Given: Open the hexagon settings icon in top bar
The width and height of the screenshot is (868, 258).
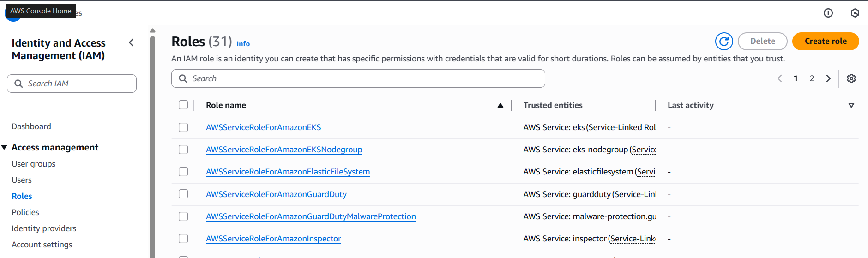Looking at the screenshot, I should point(855,13).
